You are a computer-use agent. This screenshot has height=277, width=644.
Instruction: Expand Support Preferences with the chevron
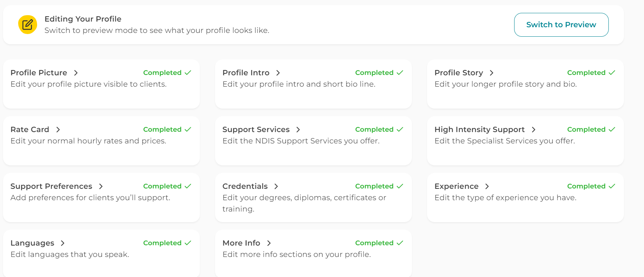pos(101,186)
